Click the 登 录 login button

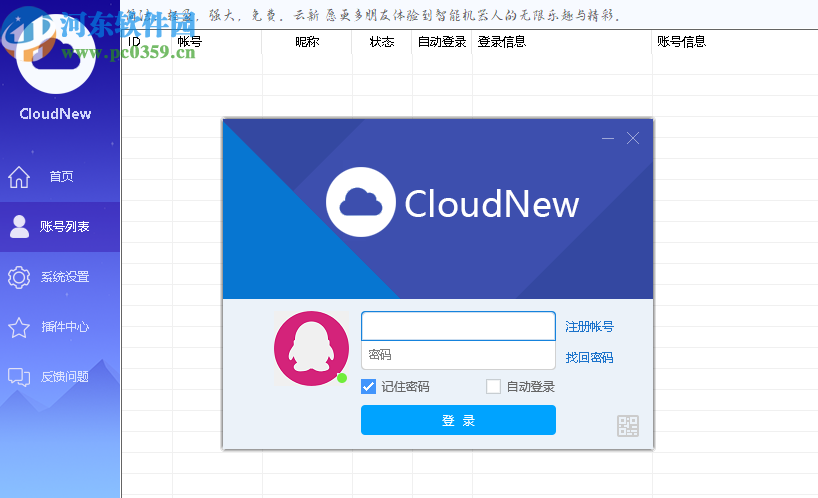[458, 420]
